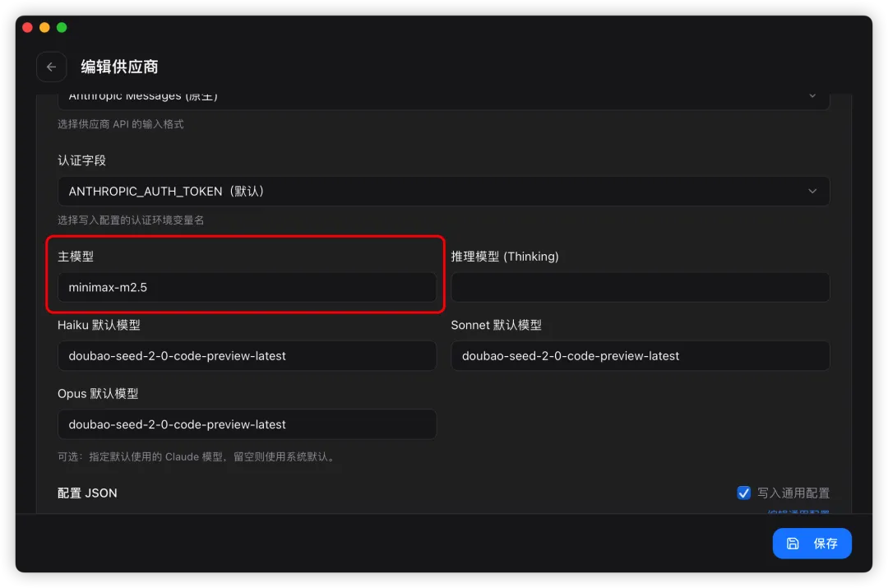Click the hint 选择供应商 API 的输入格式
The width and height of the screenshot is (888, 588).
click(121, 124)
